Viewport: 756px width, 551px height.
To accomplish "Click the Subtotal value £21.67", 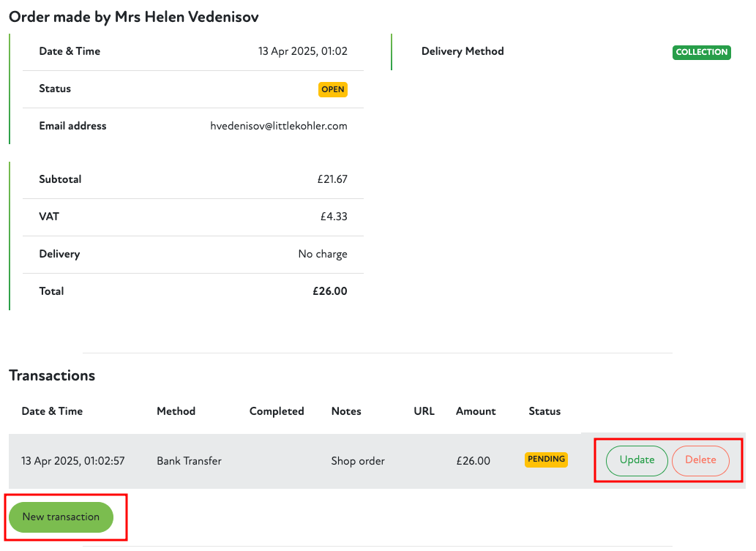I will tap(332, 179).
